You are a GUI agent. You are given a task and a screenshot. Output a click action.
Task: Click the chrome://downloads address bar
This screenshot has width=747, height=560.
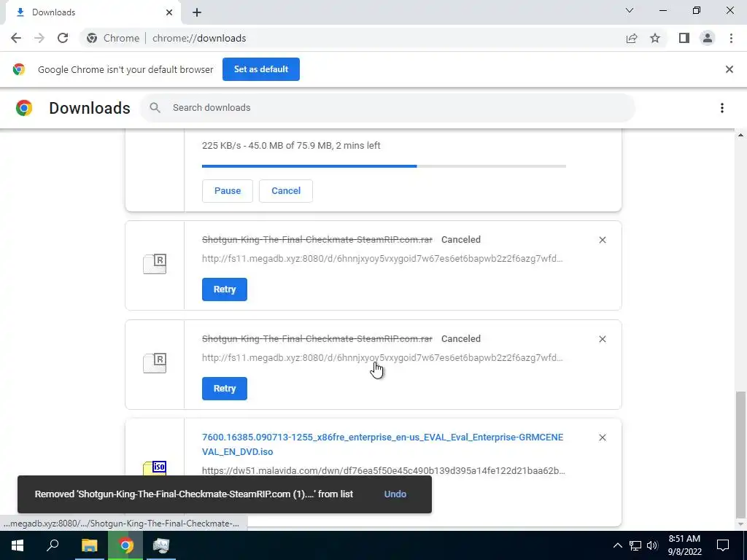352,38
